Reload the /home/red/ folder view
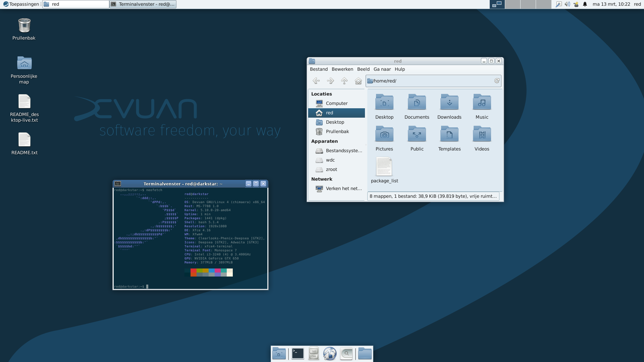The image size is (644, 362). [x=497, y=81]
